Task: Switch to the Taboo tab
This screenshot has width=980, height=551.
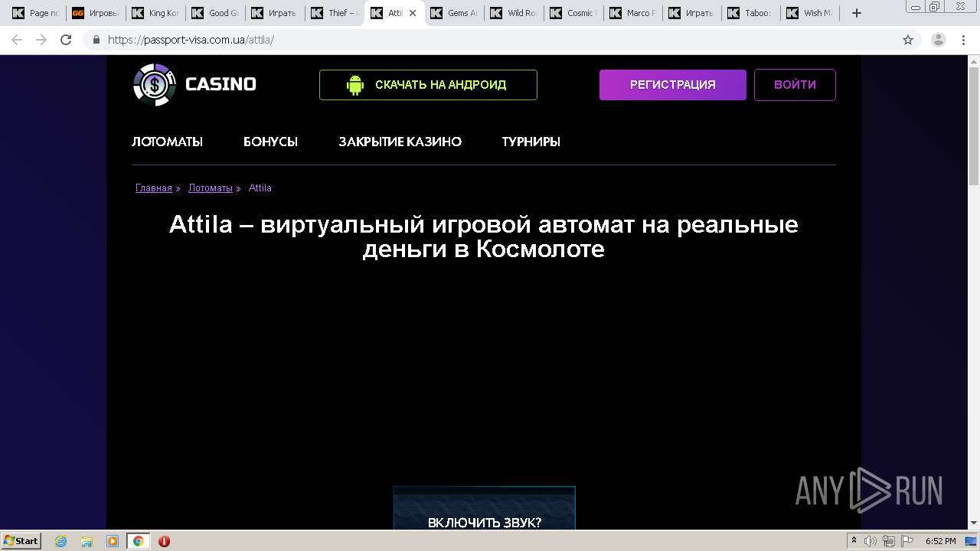Action: coord(752,13)
